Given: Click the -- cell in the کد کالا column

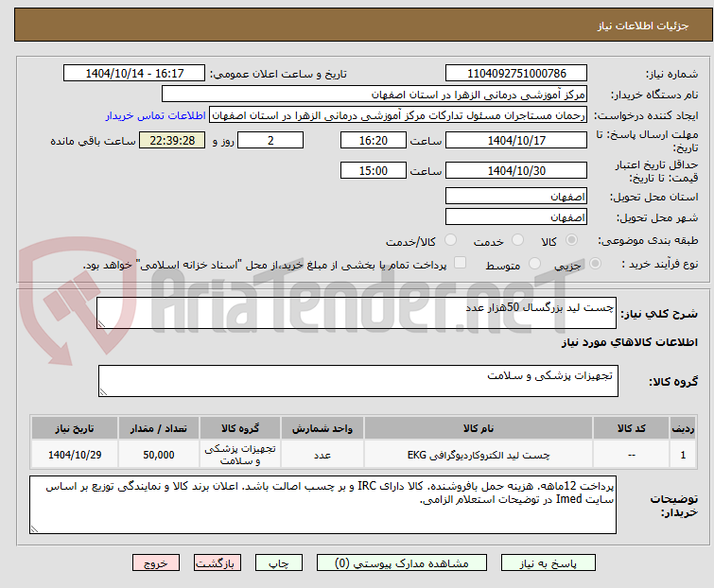Looking at the screenshot, I should pos(631,454).
